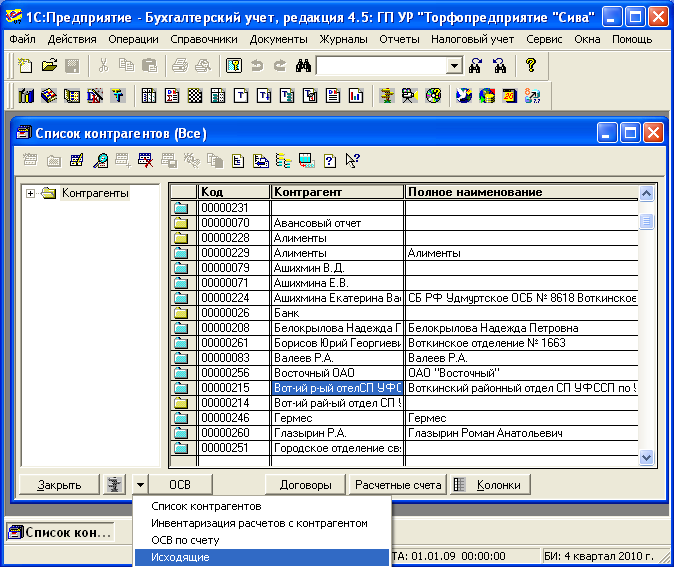This screenshot has height=567, width=674.
Task: Click the CD disc icon in toolbar
Action: point(433,95)
